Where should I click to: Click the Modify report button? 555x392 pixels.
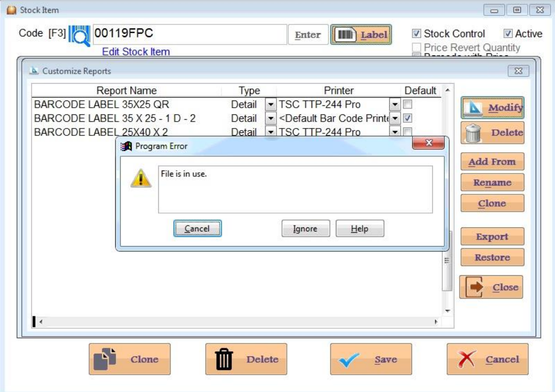tap(492, 108)
